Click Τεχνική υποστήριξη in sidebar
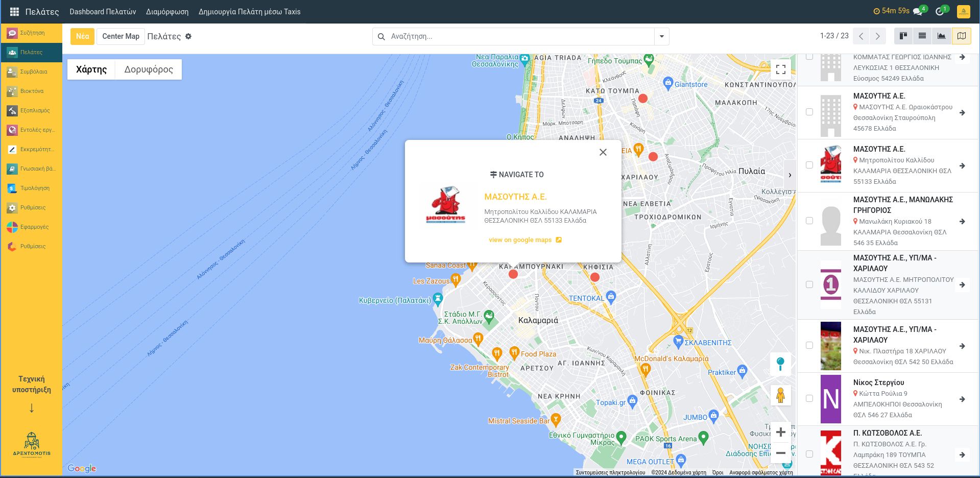Image resolution: width=980 pixels, height=478 pixels. 32,384
